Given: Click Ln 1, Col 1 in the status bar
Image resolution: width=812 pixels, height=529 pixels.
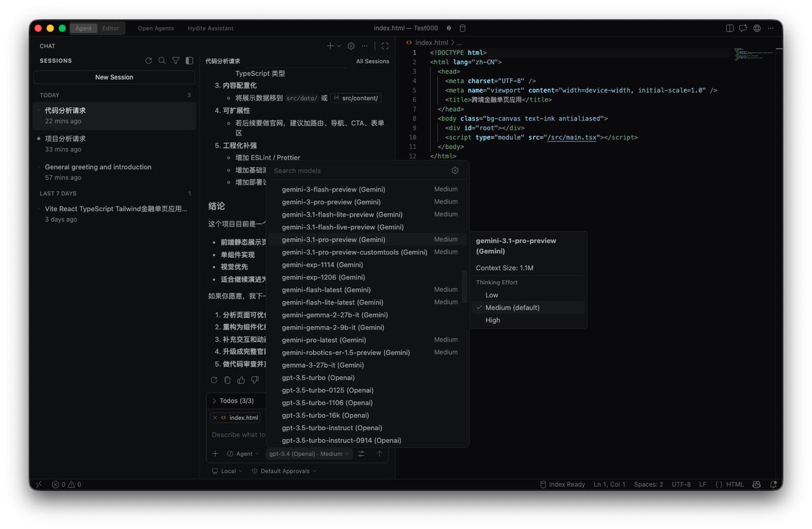Looking at the screenshot, I should pyautogui.click(x=609, y=484).
